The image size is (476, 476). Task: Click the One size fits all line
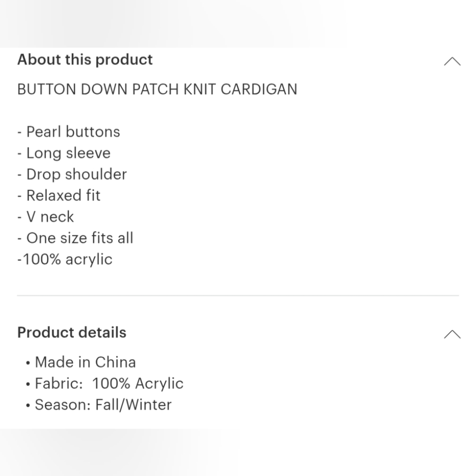pos(75,238)
